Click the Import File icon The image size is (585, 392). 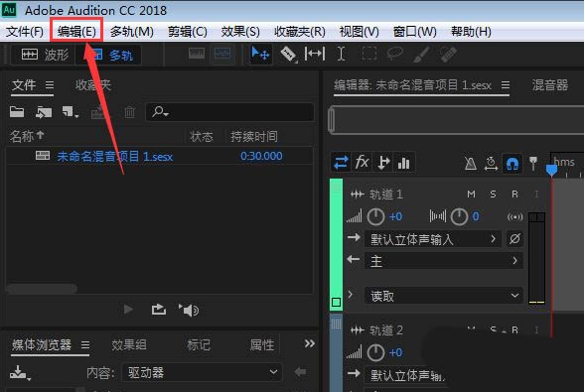[x=44, y=112]
